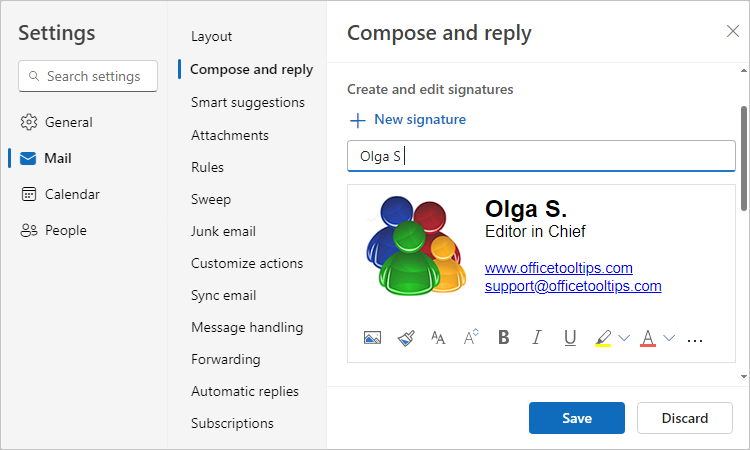Select the format painter tool
This screenshot has width=750, height=450.
tap(405, 338)
